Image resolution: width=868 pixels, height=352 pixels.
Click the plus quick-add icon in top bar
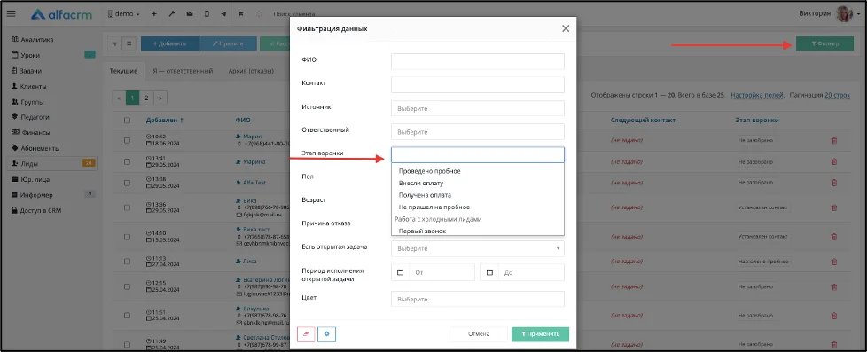coord(154,14)
